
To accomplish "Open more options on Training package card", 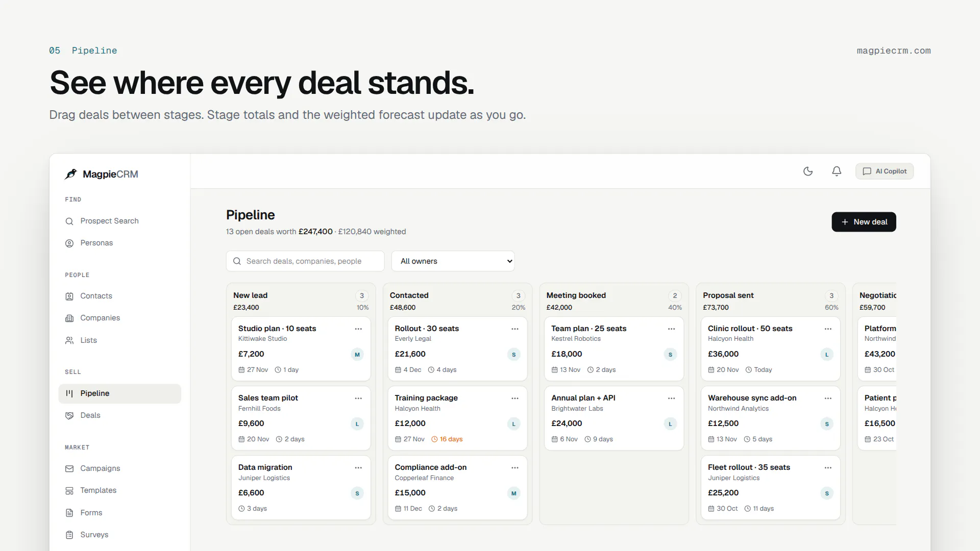I will [515, 398].
